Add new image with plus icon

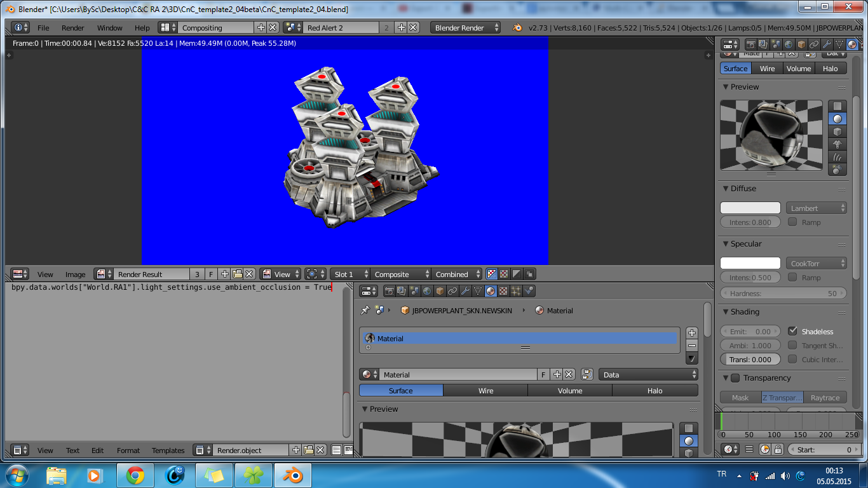click(x=224, y=274)
